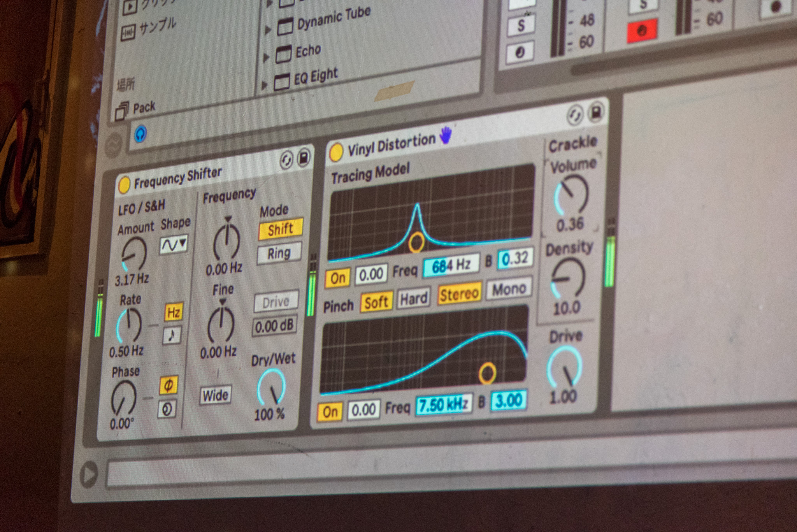The image size is (797, 532).
Task: Click purple hand icon on Vinyl Distortion
Action: pyautogui.click(x=446, y=135)
